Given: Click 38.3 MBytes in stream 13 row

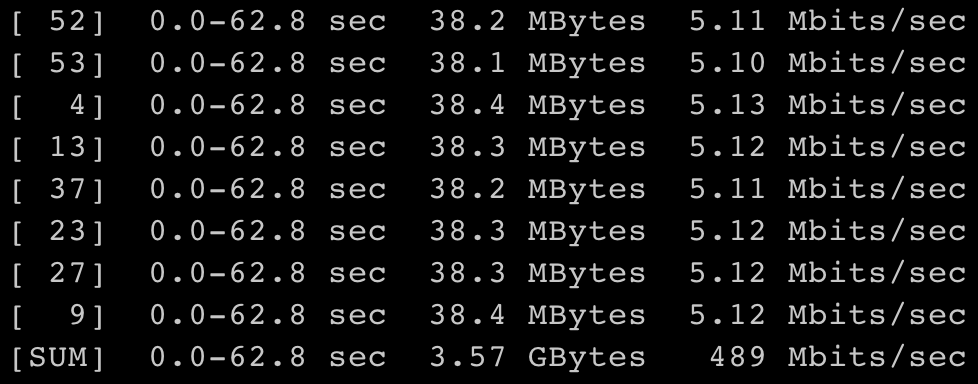Looking at the screenshot, I should 537,147.
